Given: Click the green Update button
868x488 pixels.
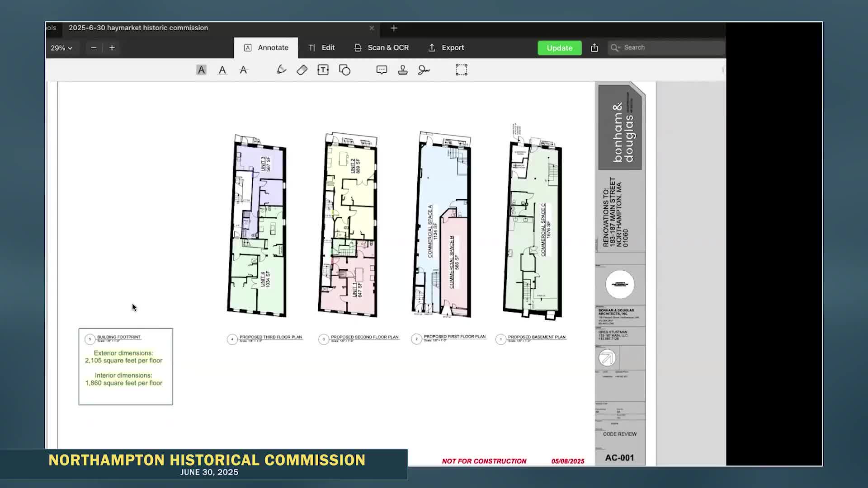Looking at the screenshot, I should pos(559,47).
